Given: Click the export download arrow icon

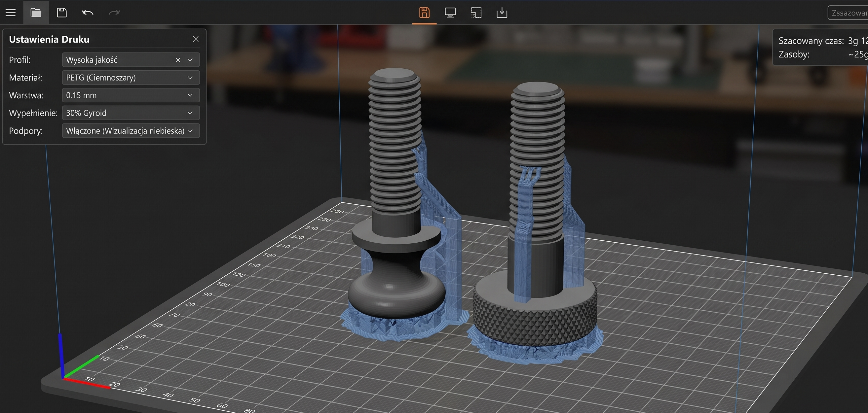Looking at the screenshot, I should tap(502, 13).
